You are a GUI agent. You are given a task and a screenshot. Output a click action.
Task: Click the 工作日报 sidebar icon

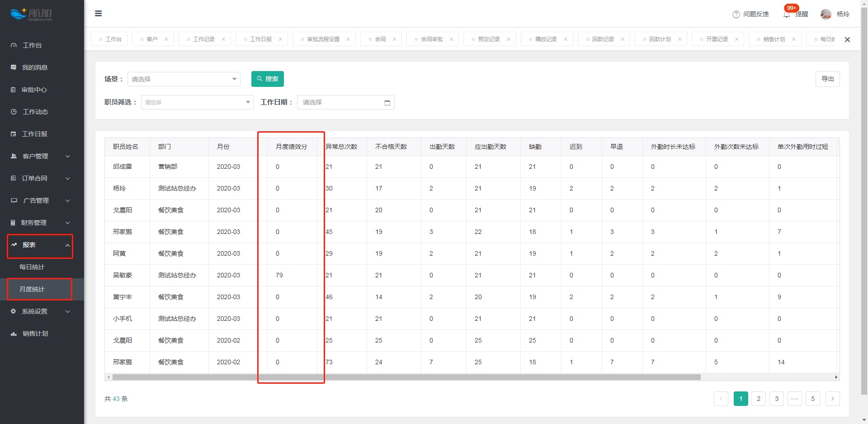(x=14, y=134)
